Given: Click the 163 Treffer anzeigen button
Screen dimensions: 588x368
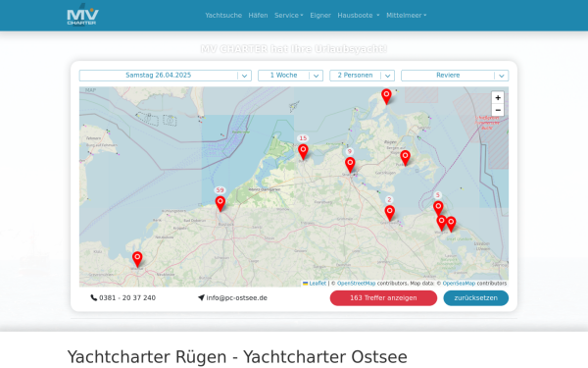Looking at the screenshot, I should point(383,298).
